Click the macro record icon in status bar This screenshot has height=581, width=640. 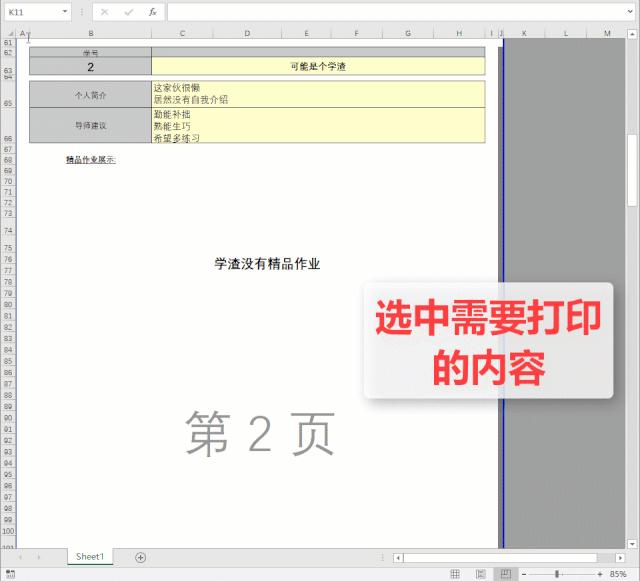coord(11,574)
